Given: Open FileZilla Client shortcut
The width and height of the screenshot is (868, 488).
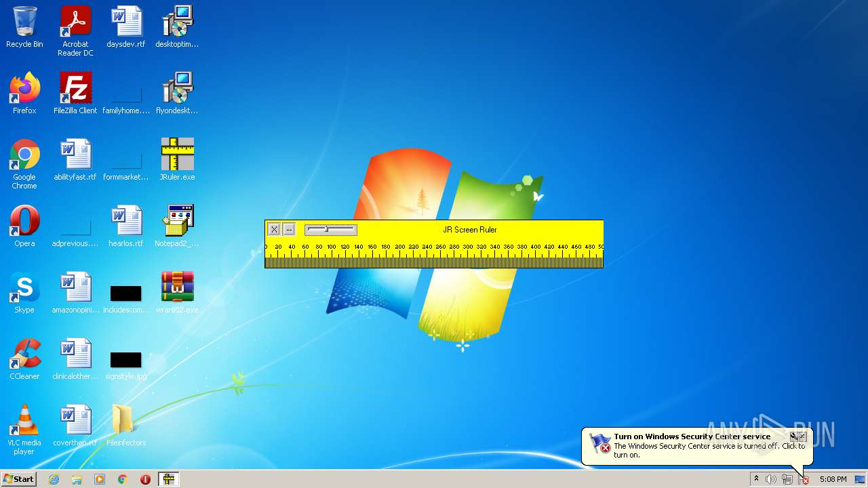Looking at the screenshot, I should click(x=75, y=94).
